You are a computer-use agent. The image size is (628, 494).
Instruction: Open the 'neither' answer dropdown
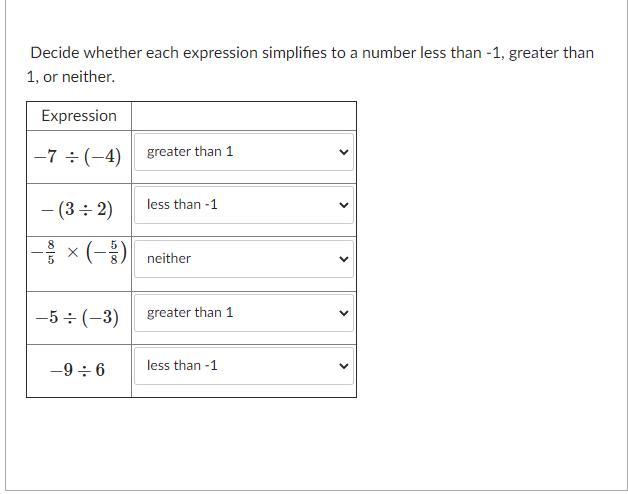pos(243,258)
